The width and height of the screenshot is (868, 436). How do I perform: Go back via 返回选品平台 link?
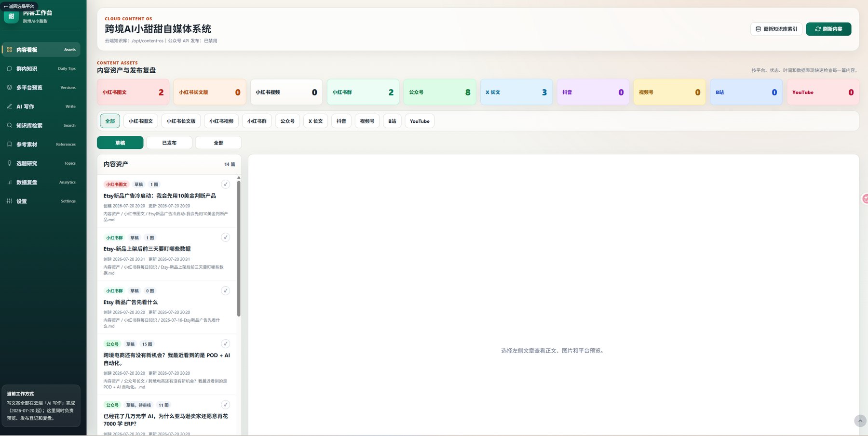click(19, 6)
